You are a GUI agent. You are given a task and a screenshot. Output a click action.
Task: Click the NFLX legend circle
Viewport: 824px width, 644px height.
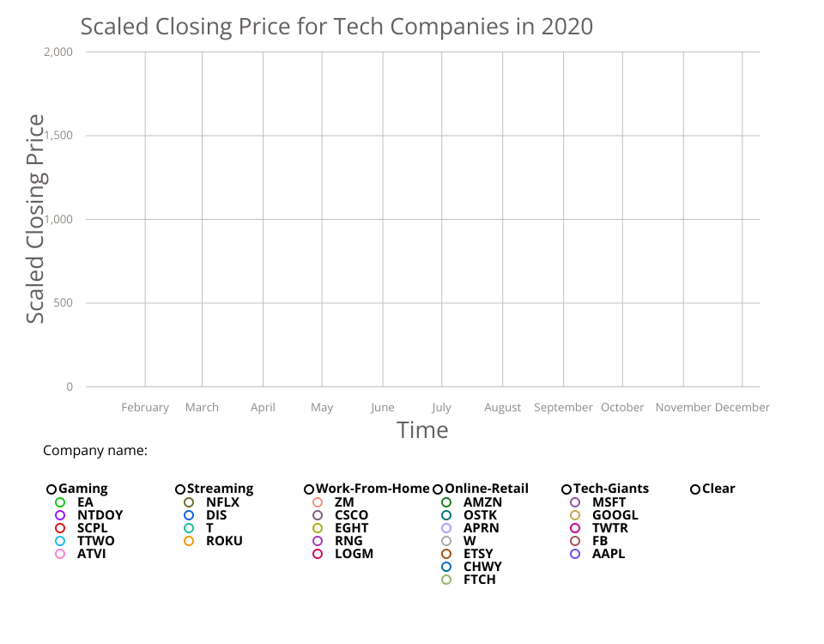tap(189, 502)
